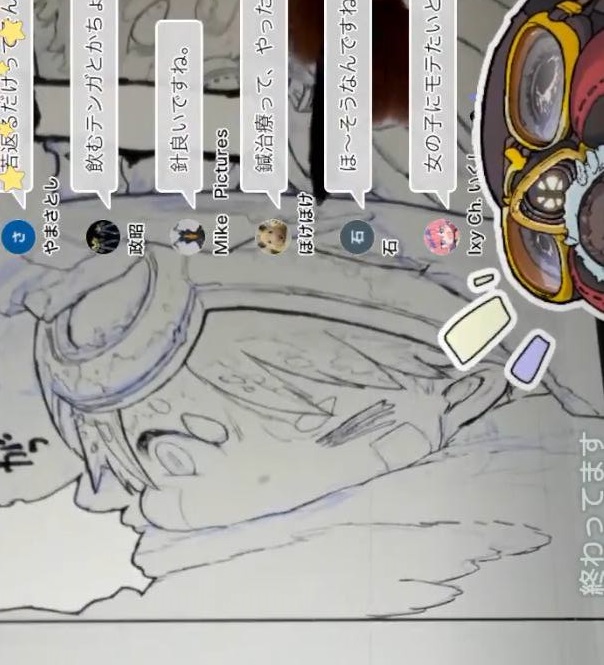The width and height of the screenshot is (604, 665).
Task: Click Ixy Ch.'s pink-haired avatar
Action: [x=442, y=237]
